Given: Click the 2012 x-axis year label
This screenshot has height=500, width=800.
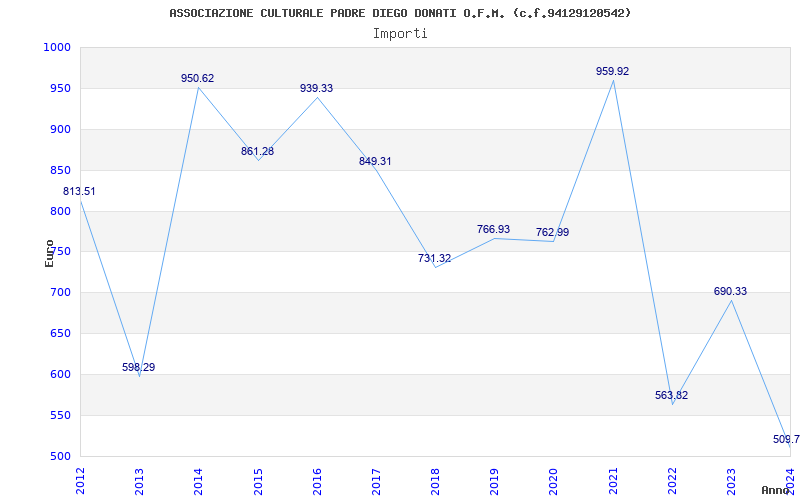Looking at the screenshot, I should click(x=80, y=481).
